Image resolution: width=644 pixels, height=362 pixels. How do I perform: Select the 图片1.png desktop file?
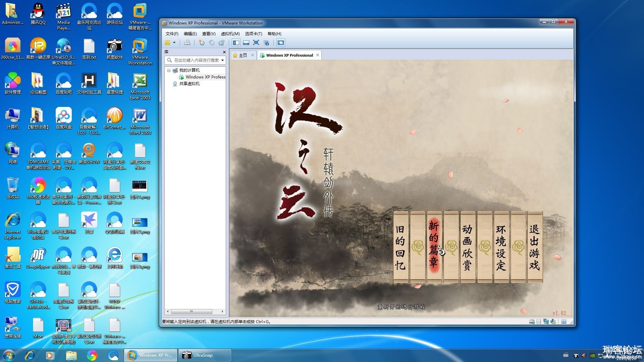pyautogui.click(x=140, y=189)
